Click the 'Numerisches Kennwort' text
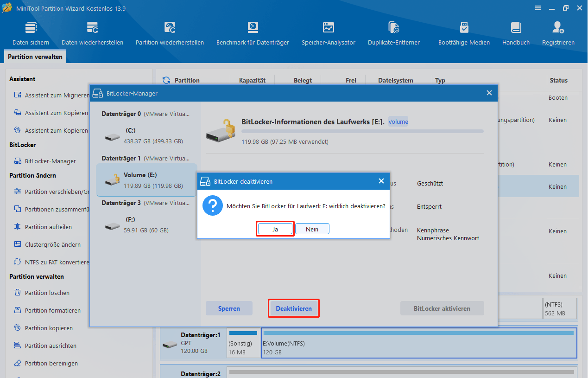This screenshot has height=378, width=588. coord(448,238)
